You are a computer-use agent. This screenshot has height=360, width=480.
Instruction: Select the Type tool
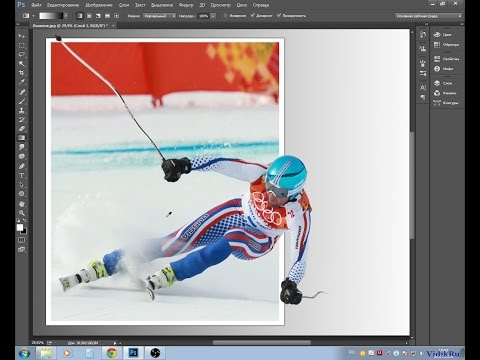(22, 175)
